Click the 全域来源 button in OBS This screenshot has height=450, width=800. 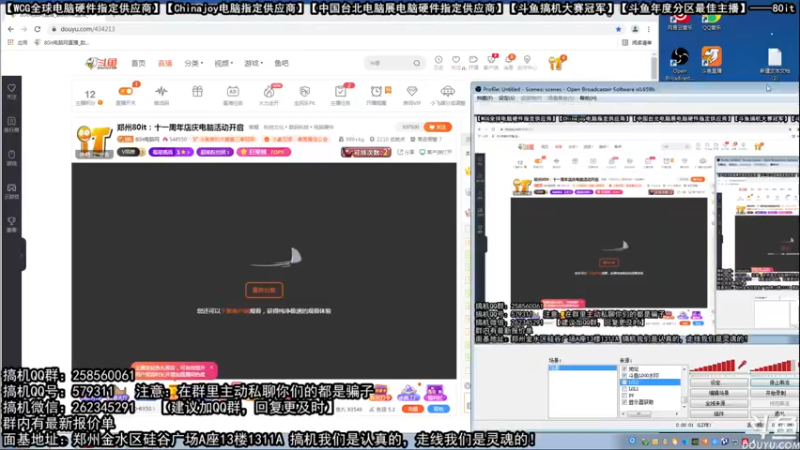(719, 403)
